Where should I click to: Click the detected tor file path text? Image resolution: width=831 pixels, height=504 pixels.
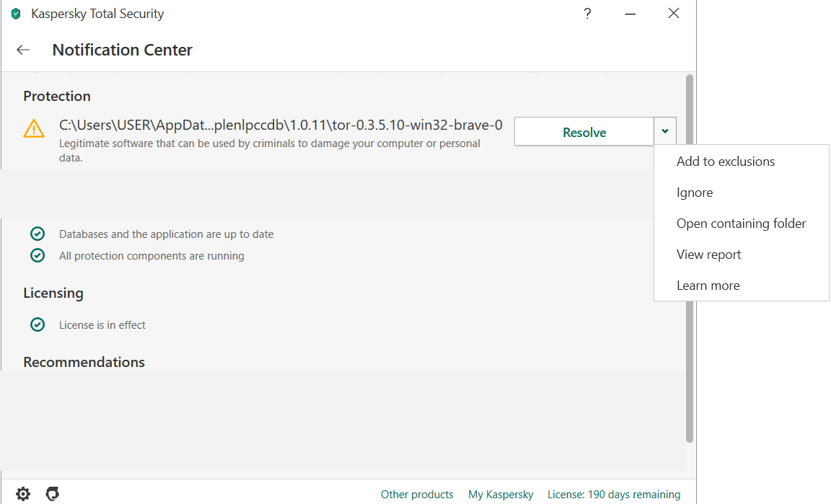click(x=281, y=125)
